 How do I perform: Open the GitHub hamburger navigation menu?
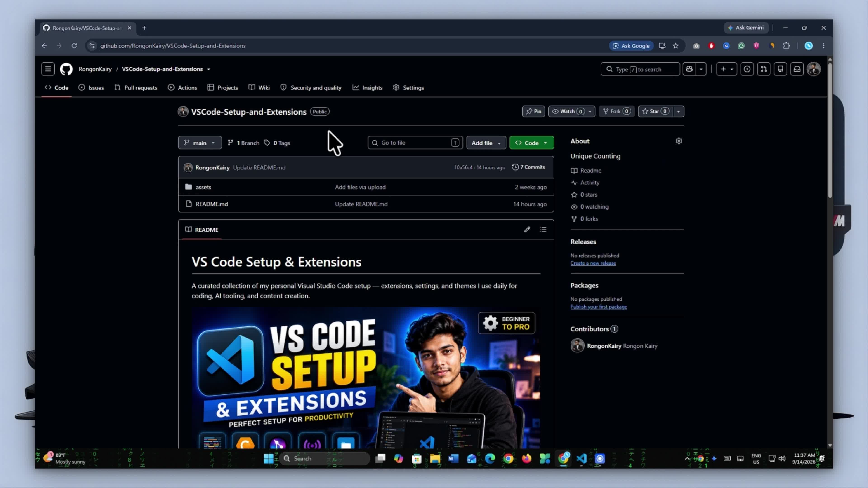[48, 69]
